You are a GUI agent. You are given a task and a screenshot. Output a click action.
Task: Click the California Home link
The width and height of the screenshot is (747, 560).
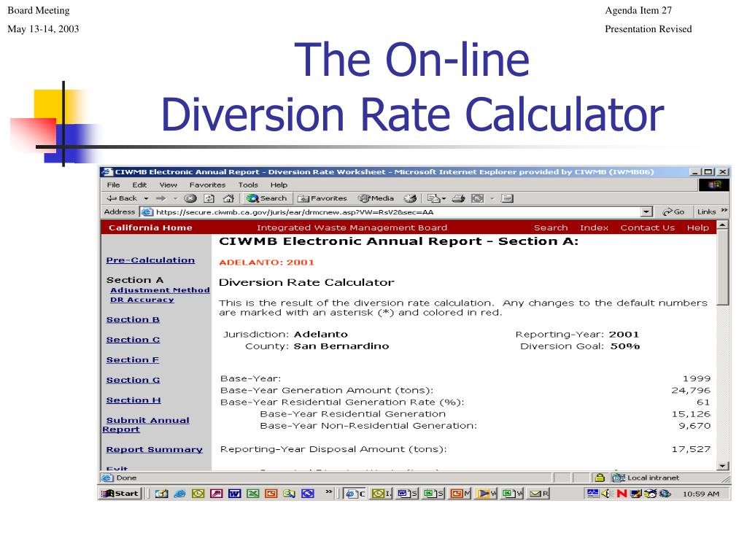pos(150,227)
